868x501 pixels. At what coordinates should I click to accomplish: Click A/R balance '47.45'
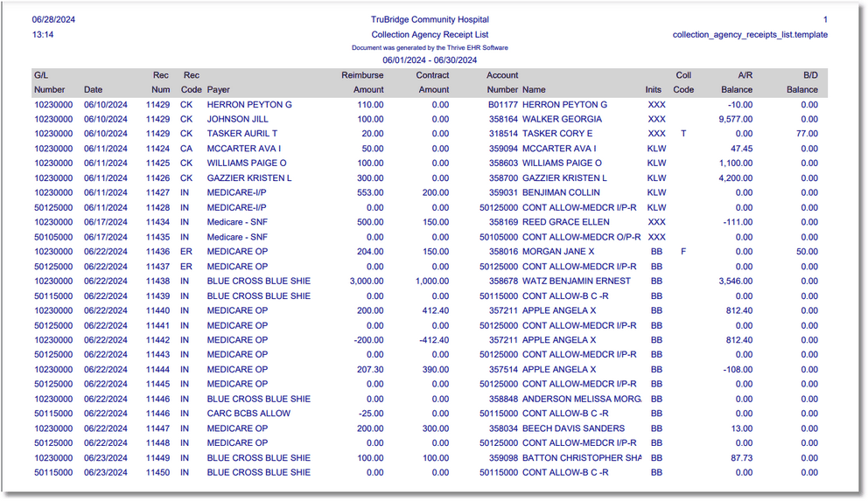[741, 148]
